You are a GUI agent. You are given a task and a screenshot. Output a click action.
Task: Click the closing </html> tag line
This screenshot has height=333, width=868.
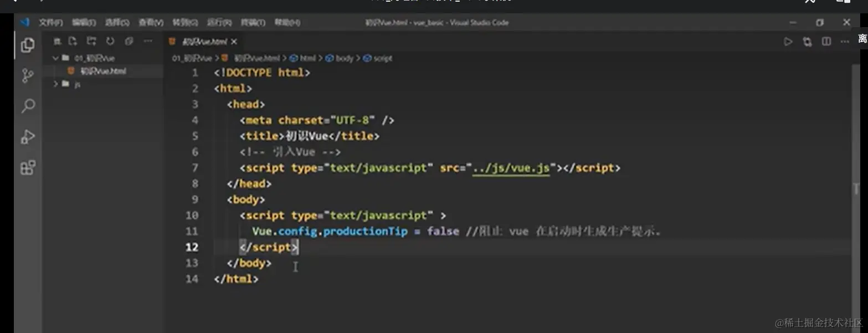pos(237,279)
